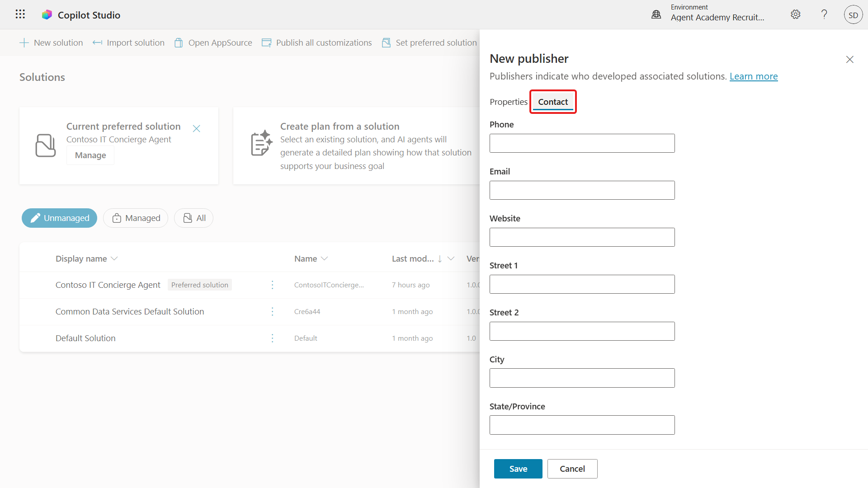Open the Environment picker globe icon
The height and width of the screenshot is (488, 868).
click(x=656, y=14)
